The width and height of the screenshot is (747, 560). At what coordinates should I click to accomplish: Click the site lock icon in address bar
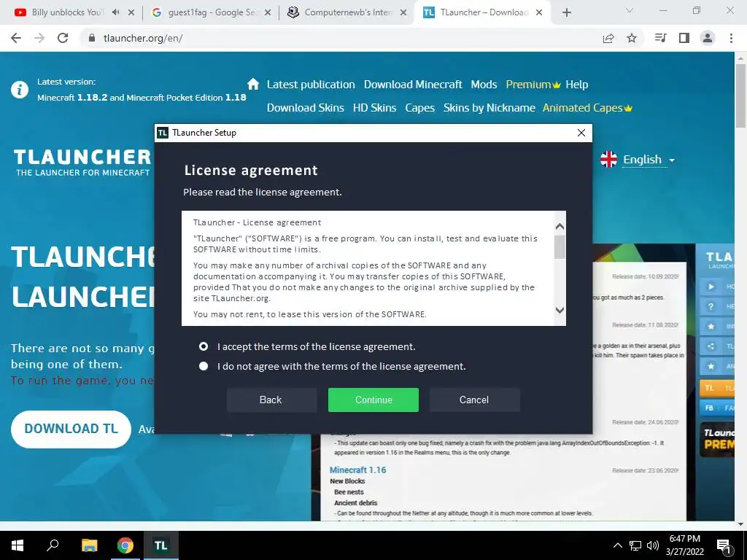92,38
